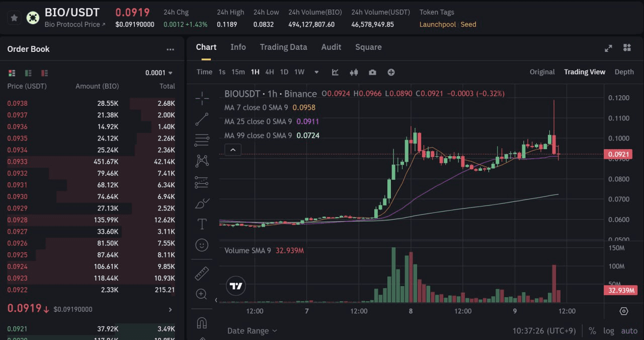
Task: Click the Launchpool token tag
Action: pyautogui.click(x=438, y=24)
